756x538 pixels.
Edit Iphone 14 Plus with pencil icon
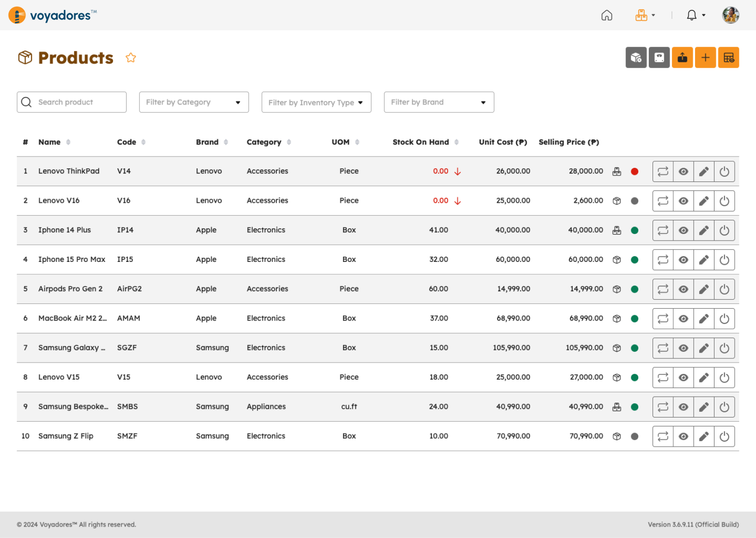click(704, 230)
